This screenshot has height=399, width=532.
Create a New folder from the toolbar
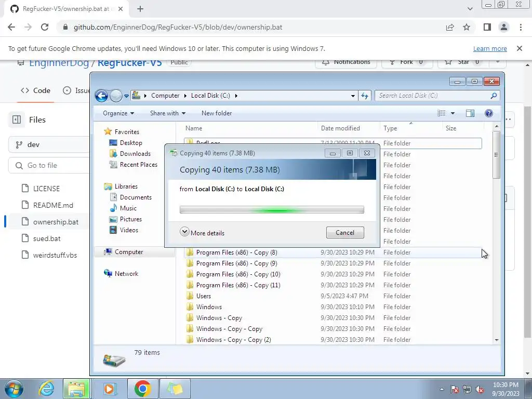217,113
